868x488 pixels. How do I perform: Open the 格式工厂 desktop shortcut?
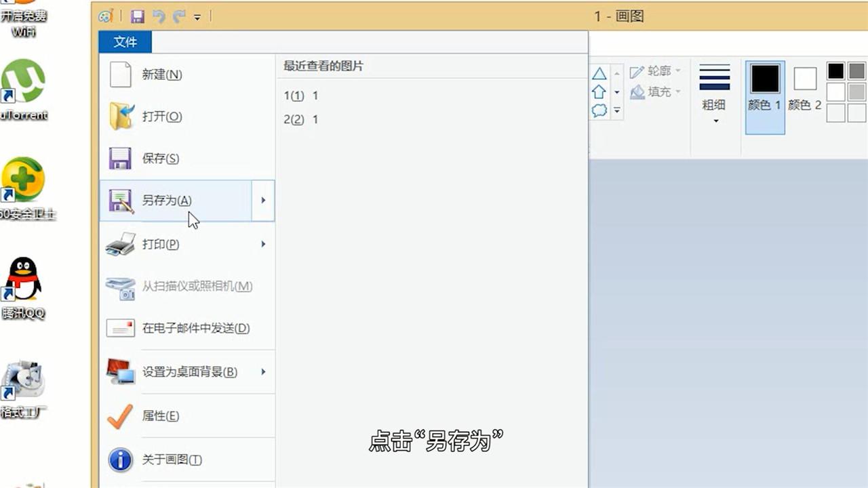click(x=23, y=388)
